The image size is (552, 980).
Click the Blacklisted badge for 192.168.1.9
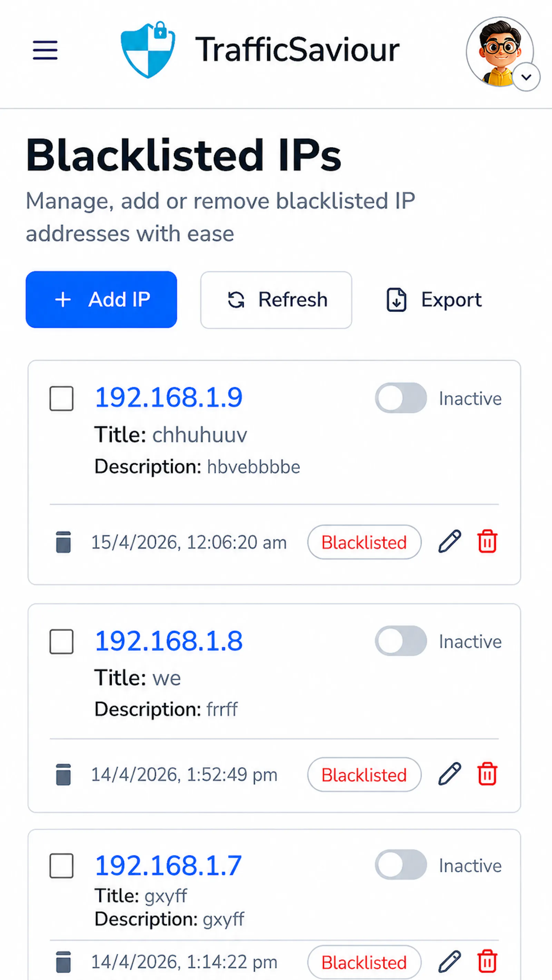tap(364, 542)
